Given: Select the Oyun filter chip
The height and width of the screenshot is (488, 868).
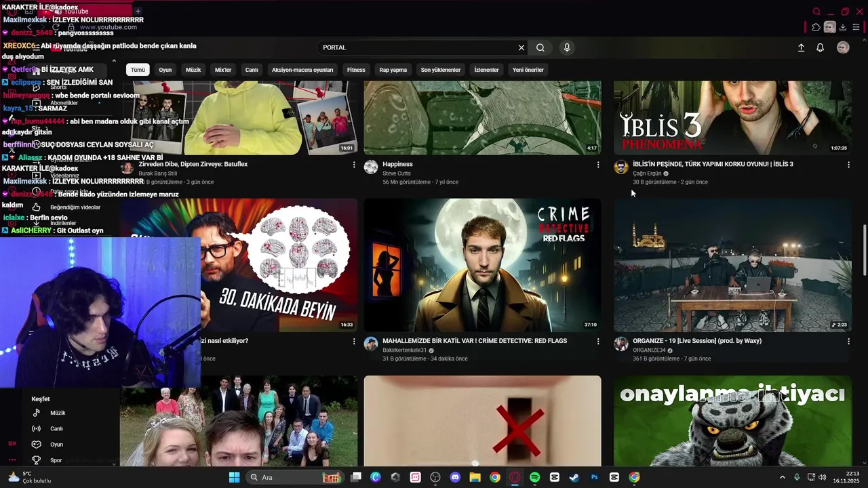Looking at the screenshot, I should click(x=165, y=70).
